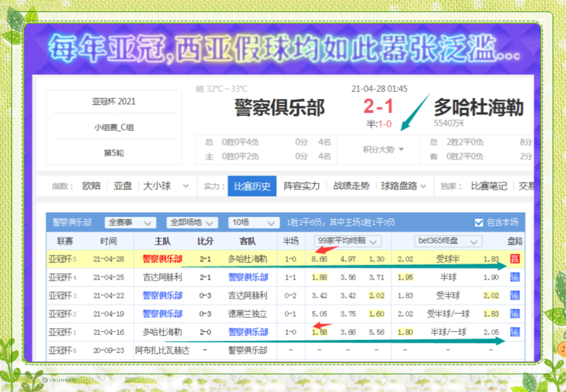Switch to the 比赛历史 tab
Image resolution: width=566 pixels, height=392 pixels.
252,186
